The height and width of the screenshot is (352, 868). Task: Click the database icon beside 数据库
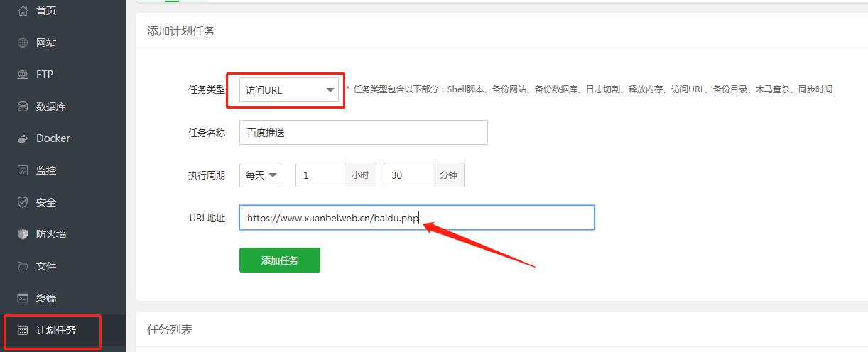pos(23,106)
